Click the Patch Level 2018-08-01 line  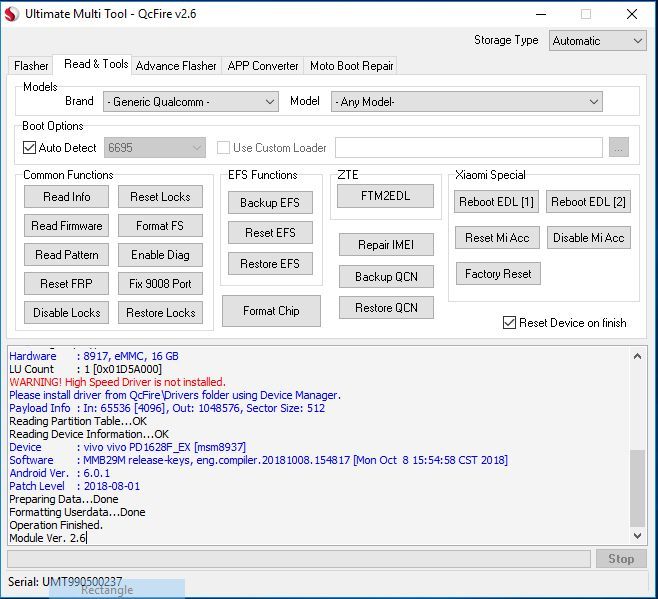[74, 487]
